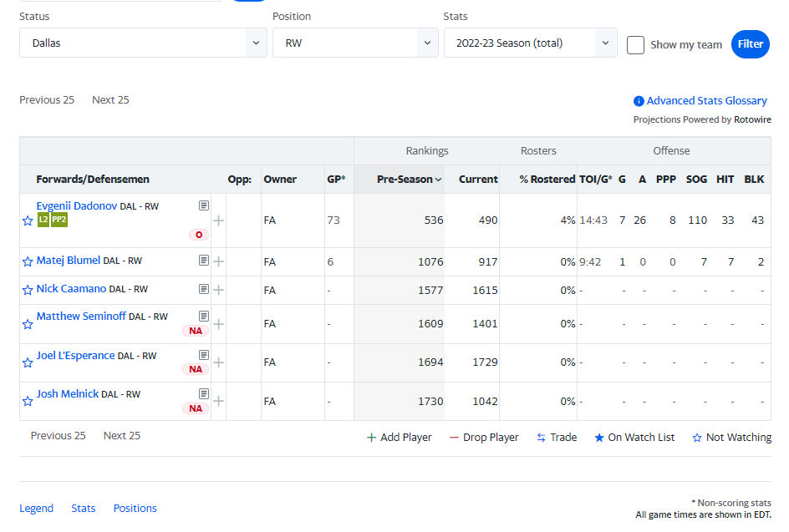789x532 pixels.
Task: Sort by SOG column header
Action: 696,180
